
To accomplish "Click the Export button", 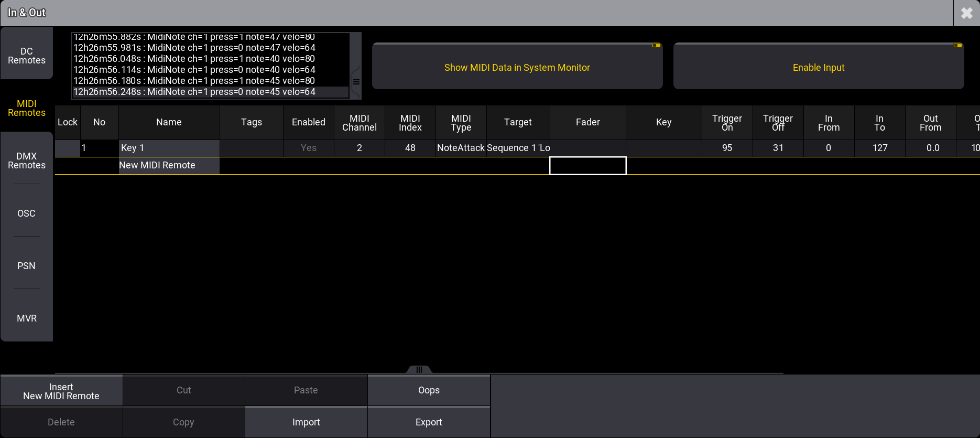I will tap(429, 422).
